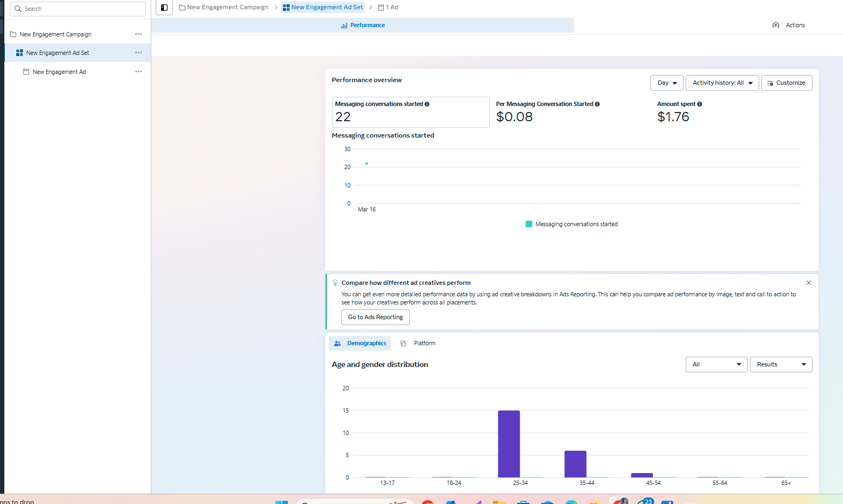Open more options for New Engagement Ad
843x504 pixels.
[138, 72]
